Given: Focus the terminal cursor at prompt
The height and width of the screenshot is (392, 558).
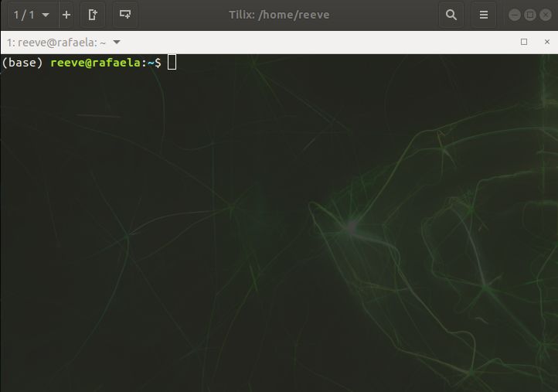Looking at the screenshot, I should [x=172, y=63].
